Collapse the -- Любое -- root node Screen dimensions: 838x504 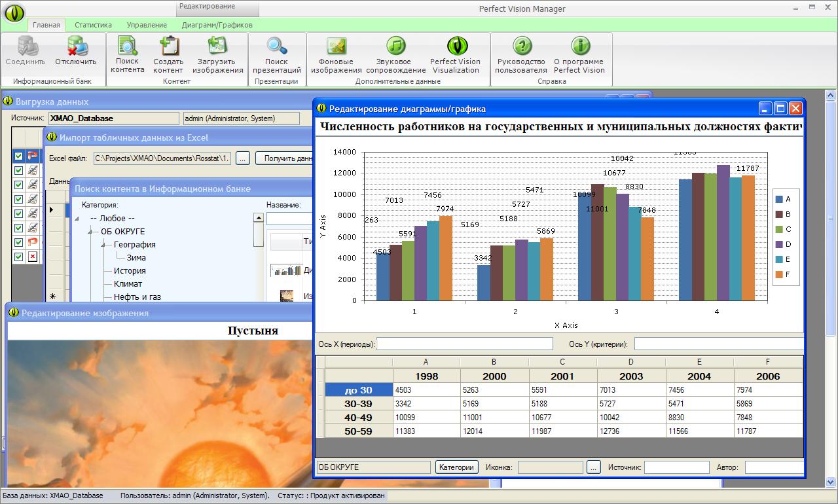[78, 219]
